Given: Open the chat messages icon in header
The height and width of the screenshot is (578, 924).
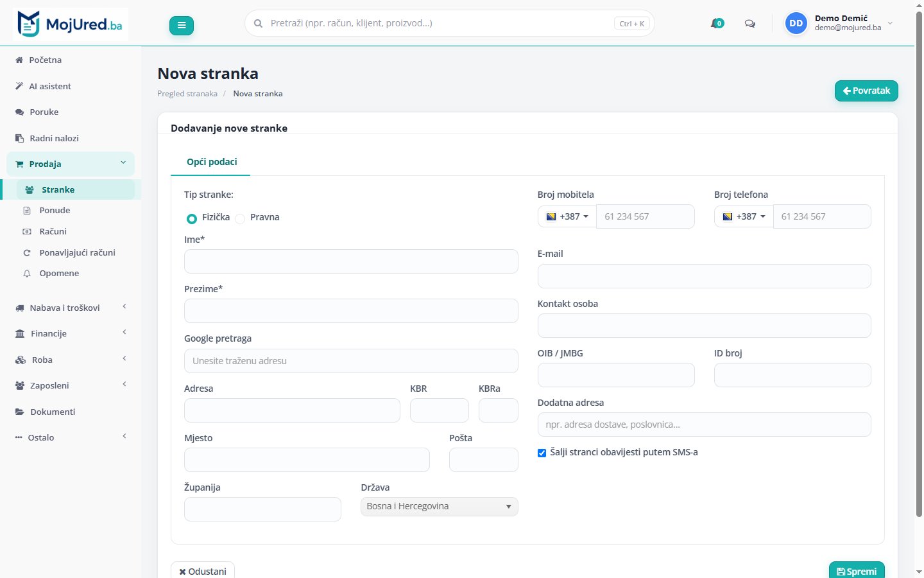Looking at the screenshot, I should [749, 24].
